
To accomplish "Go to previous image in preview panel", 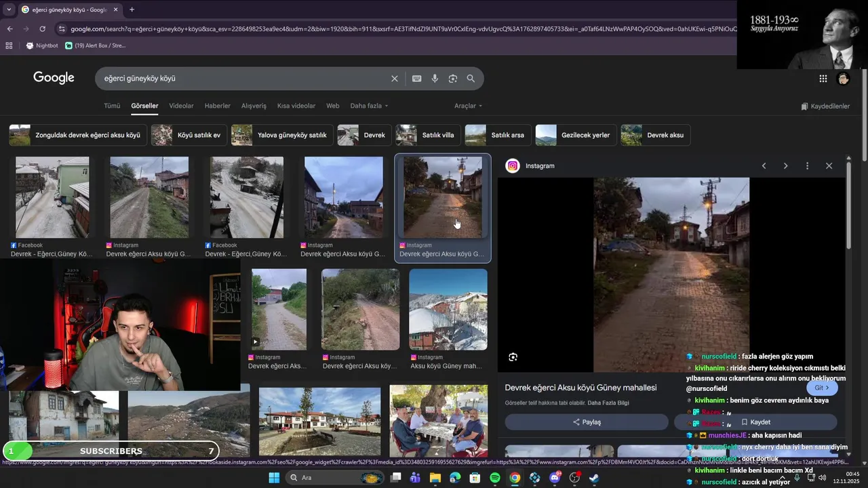I will [x=764, y=166].
